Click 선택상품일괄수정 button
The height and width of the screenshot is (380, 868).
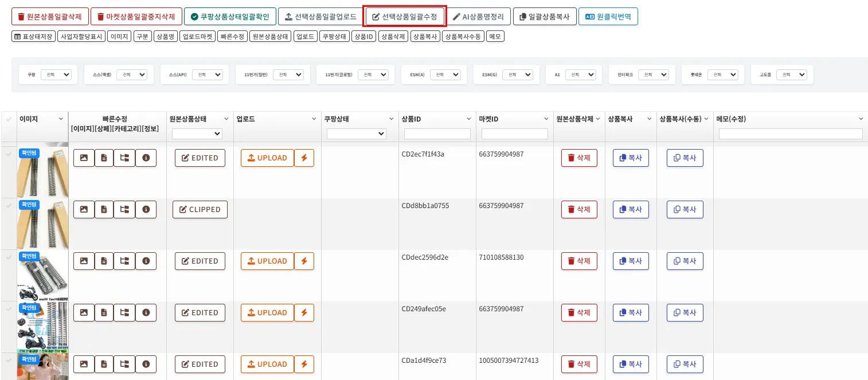click(x=405, y=17)
